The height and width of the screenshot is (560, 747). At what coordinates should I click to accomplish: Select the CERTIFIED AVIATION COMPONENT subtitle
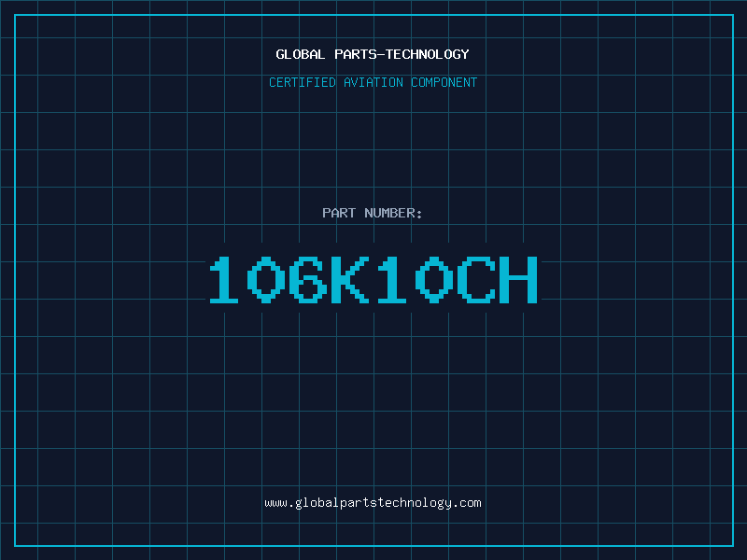373,83
